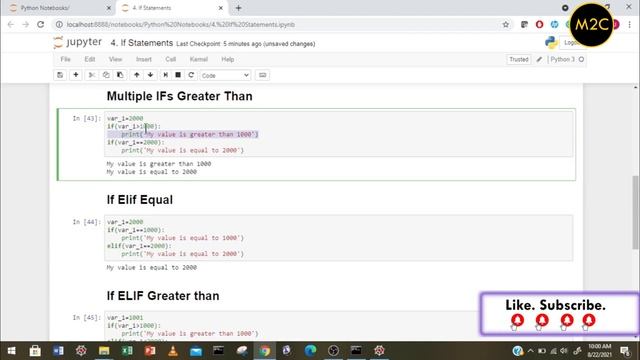Screen dimensions: 640x360
Task: Show hidden system tray icons
Action: pyautogui.click(x=530, y=351)
